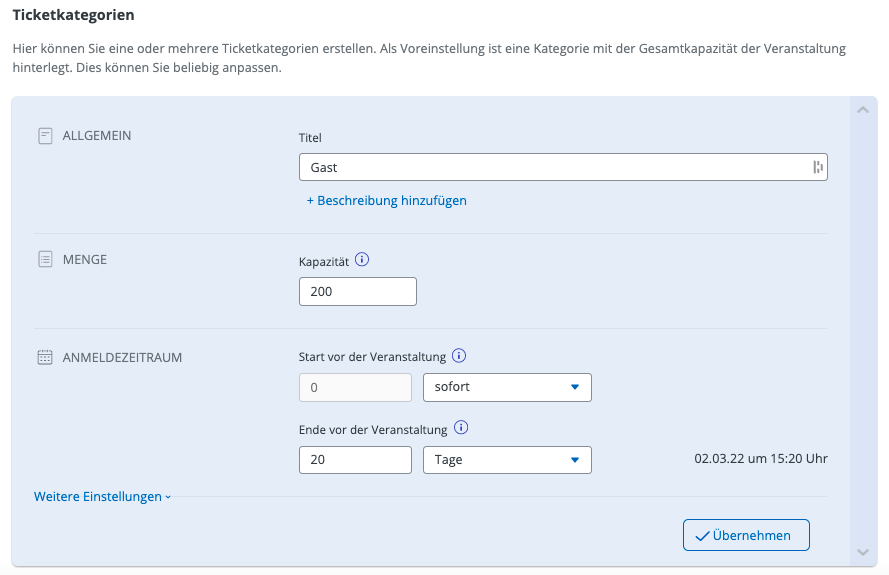Click the Anmeldezeitraum calendar icon
The height and width of the screenshot is (575, 889).
(x=45, y=357)
